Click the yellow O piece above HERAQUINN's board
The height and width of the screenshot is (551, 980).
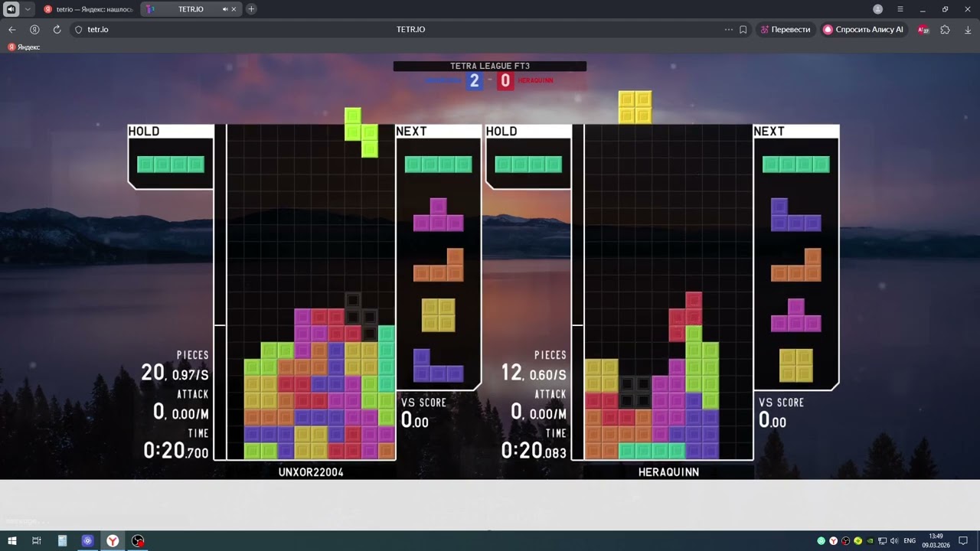tap(635, 107)
